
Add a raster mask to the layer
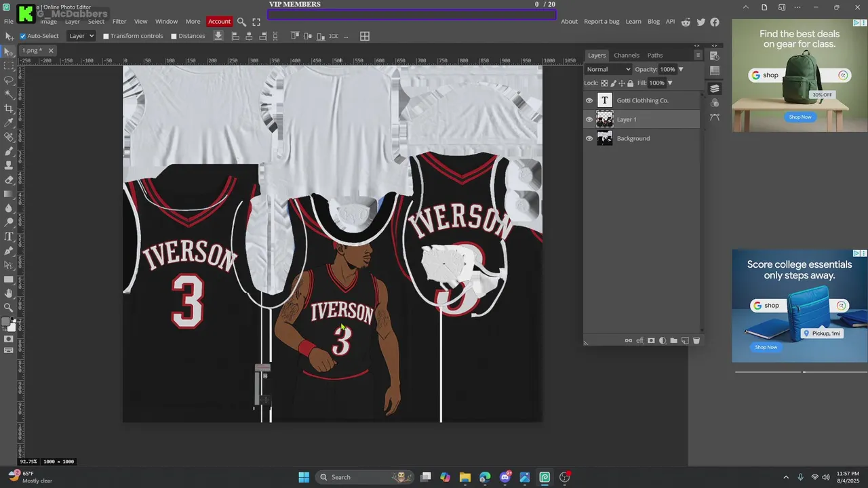(651, 340)
